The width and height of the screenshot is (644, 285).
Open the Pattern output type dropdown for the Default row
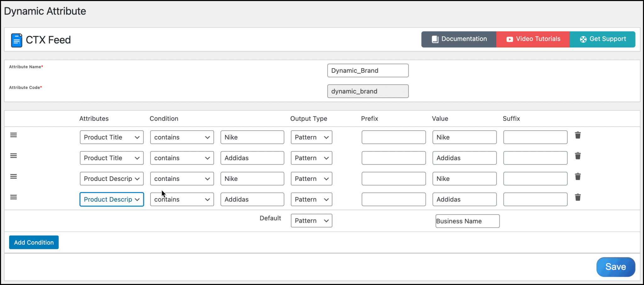[311, 220]
